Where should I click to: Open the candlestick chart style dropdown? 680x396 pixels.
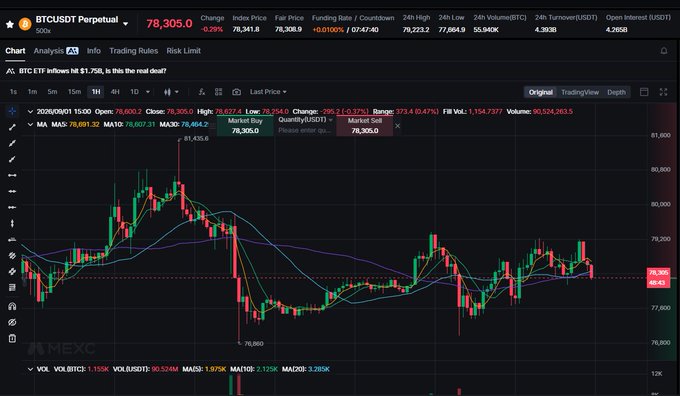click(171, 92)
